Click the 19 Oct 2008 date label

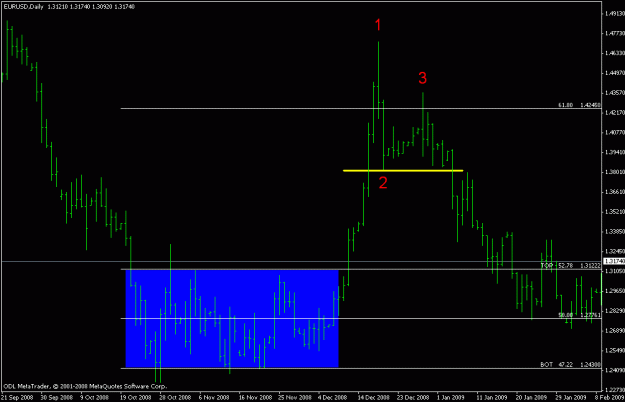[136, 397]
